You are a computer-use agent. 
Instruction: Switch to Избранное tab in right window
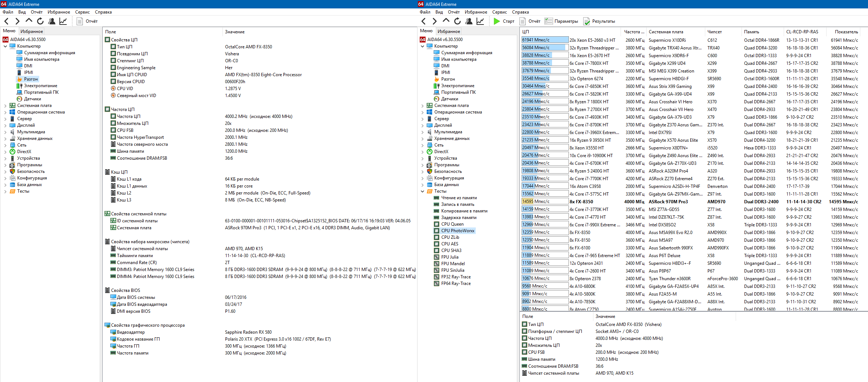[449, 31]
